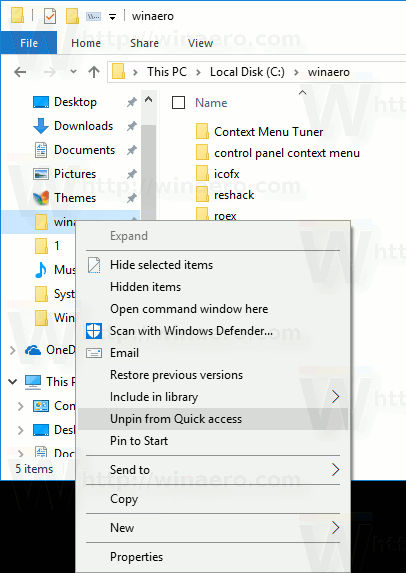Viewport: 406px width, 573px height.
Task: Choose Copy in the context menu
Action: coord(213,499)
